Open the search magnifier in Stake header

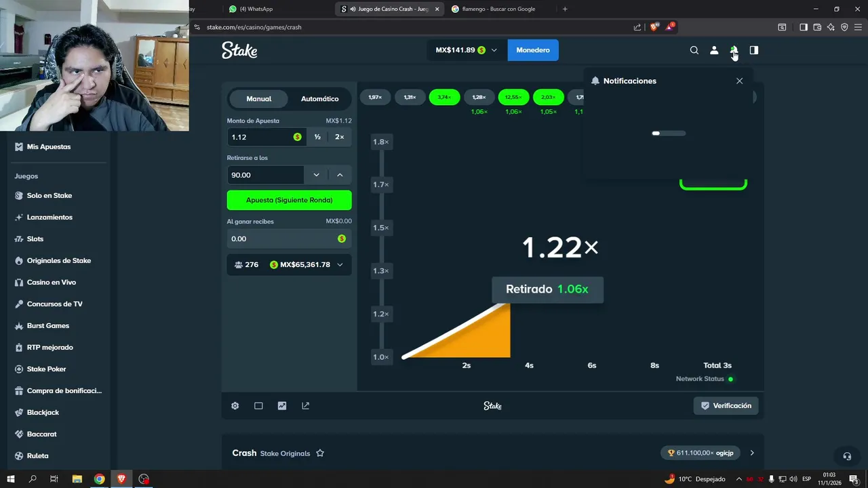pos(694,50)
